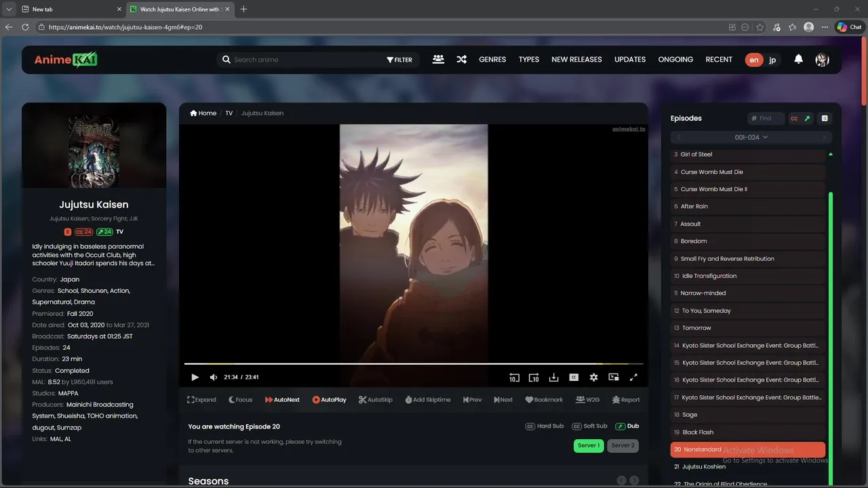
Task: Bookmark this anime with the heart
Action: pos(544,400)
